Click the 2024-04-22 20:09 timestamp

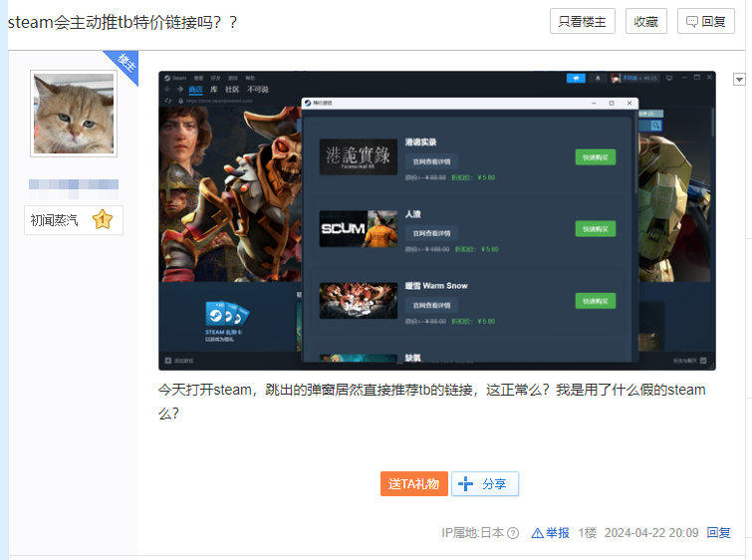(651, 533)
